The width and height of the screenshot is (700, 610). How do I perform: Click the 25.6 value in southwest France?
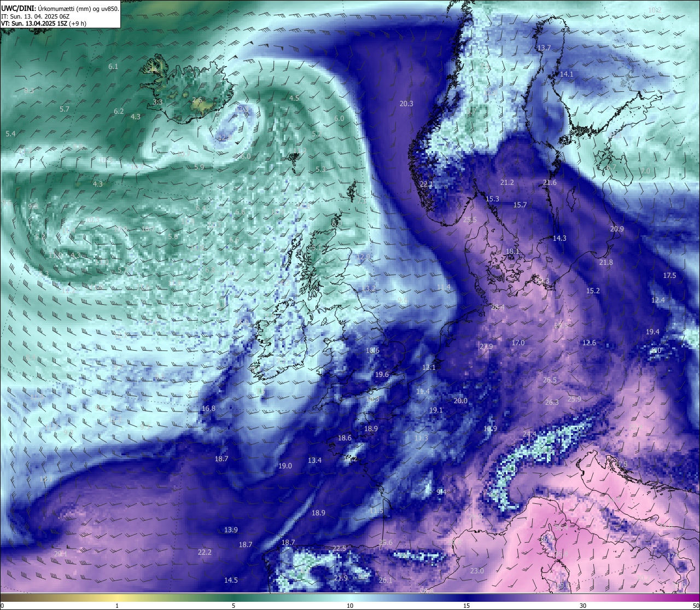click(386, 542)
